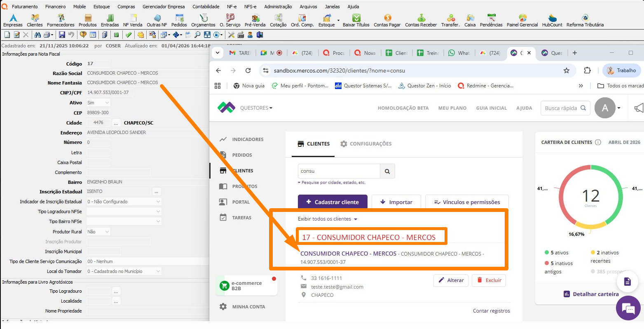Open Contas Receber toolbar icon
The height and width of the screenshot is (329, 644).
tap(421, 20)
